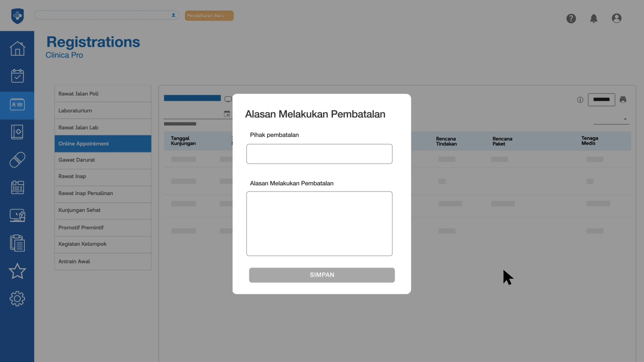Viewport: 644px width, 362px height.
Task: Click the info circle icon
Action: coord(580,100)
